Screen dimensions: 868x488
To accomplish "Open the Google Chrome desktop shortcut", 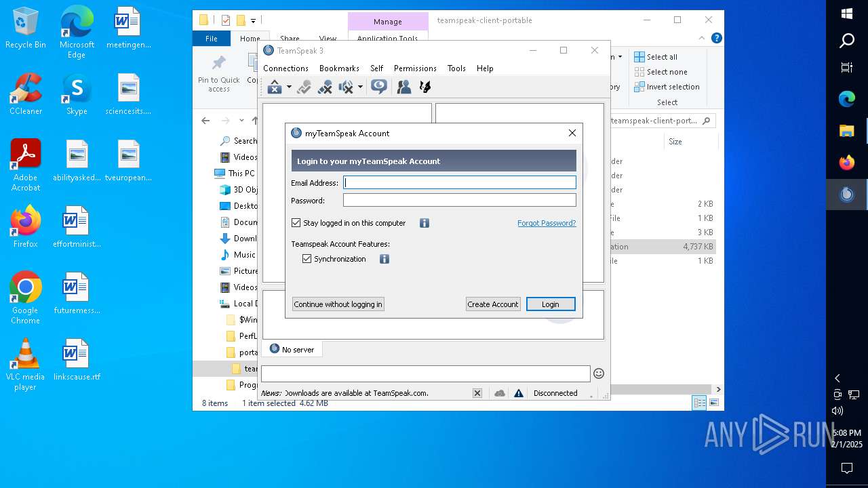I will (x=26, y=298).
